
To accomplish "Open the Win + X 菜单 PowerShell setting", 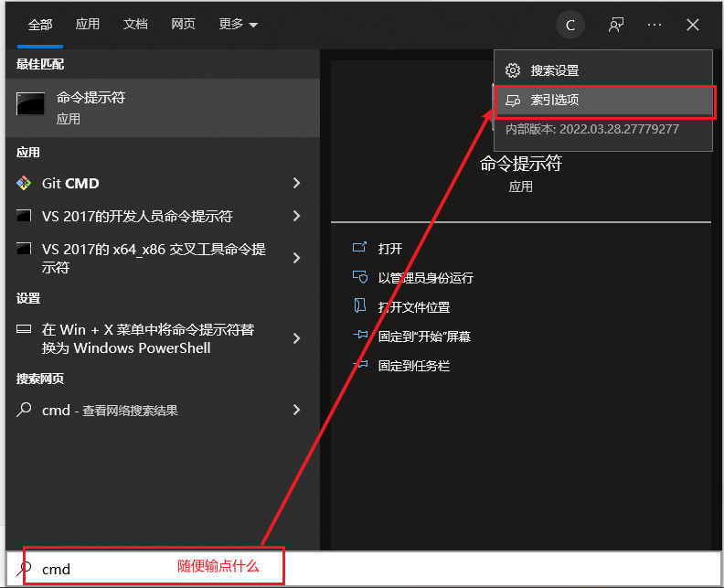I will tap(163, 338).
